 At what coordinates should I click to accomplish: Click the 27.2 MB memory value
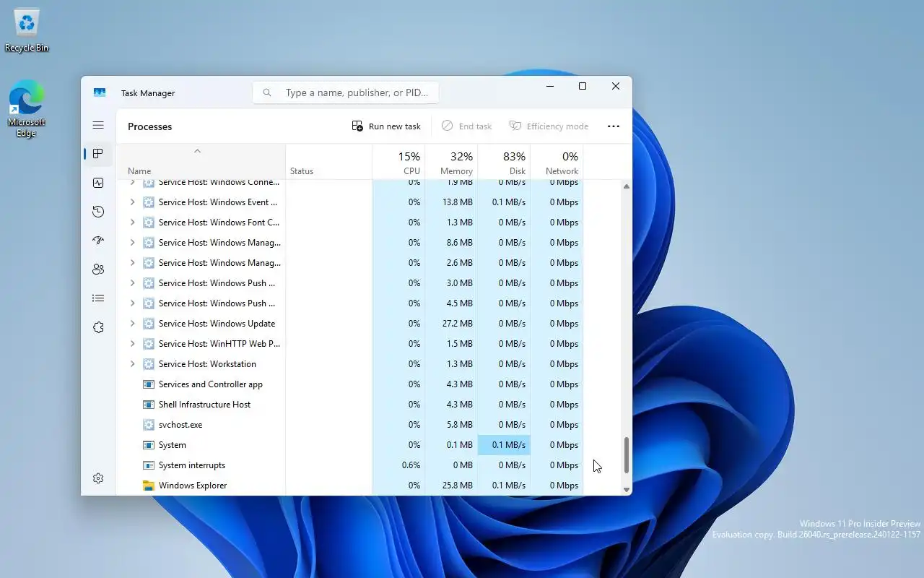click(457, 324)
